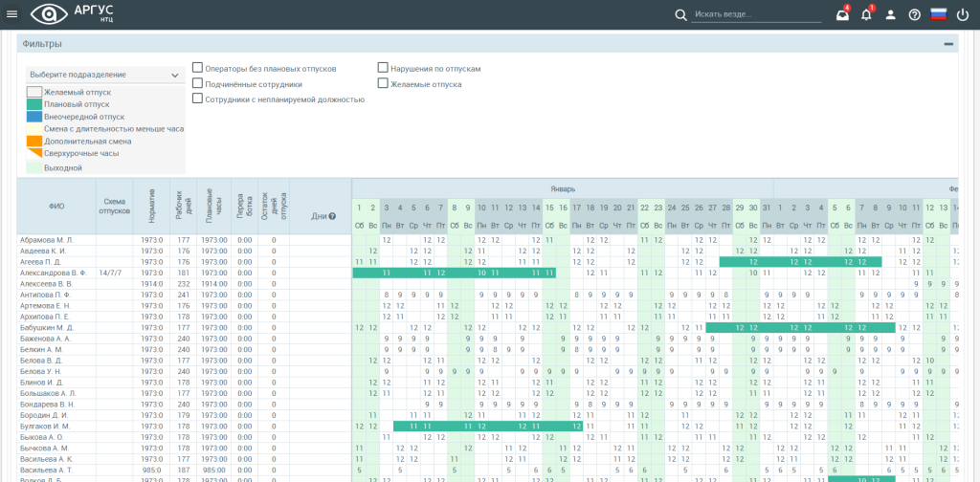The image size is (980, 482).
Task: Click the power logout icon
Action: click(963, 15)
